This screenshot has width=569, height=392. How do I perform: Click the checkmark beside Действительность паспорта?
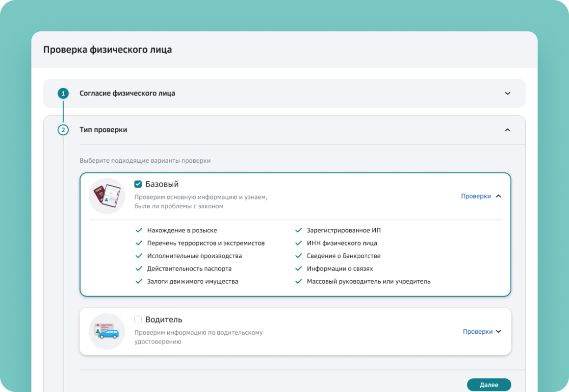point(139,269)
